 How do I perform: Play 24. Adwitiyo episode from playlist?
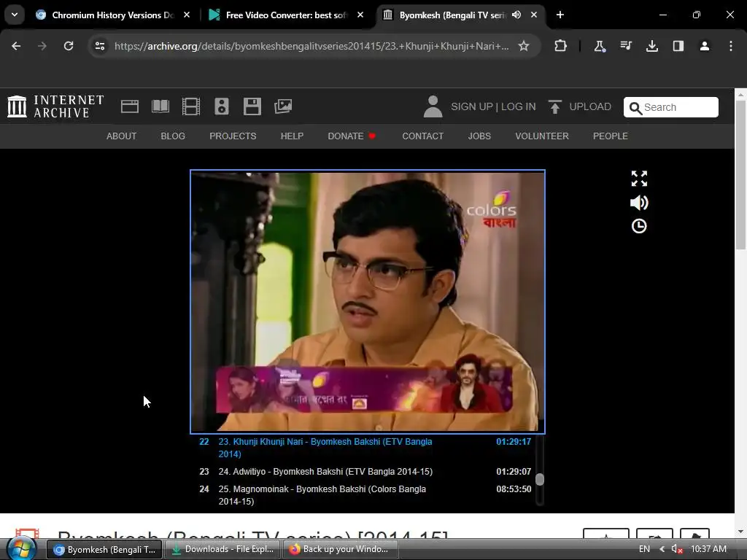point(365,472)
